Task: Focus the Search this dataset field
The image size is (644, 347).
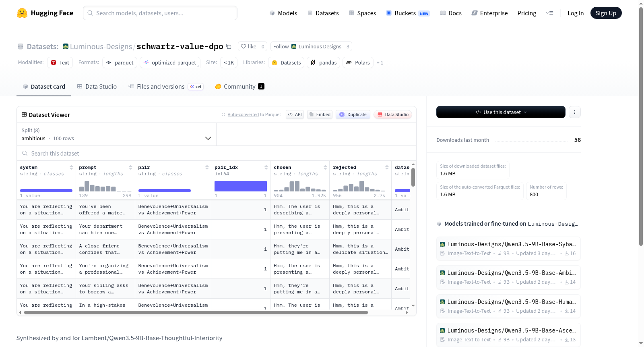Action: pyautogui.click(x=217, y=153)
